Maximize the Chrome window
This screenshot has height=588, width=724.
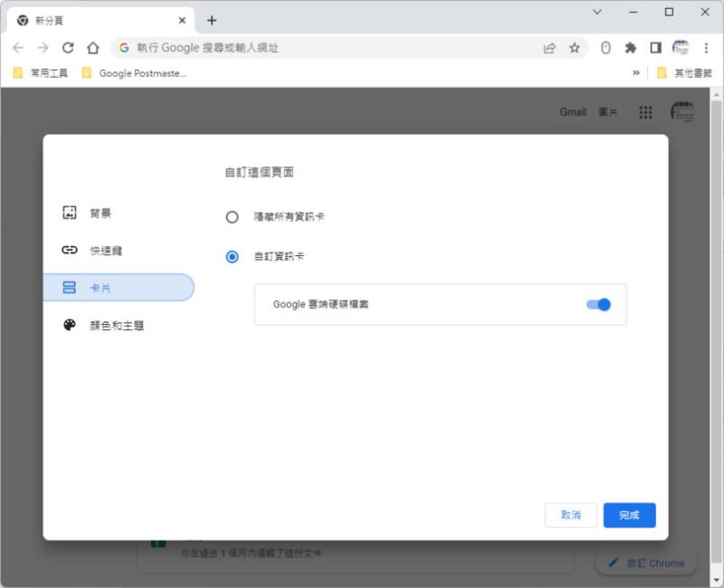pos(669,12)
